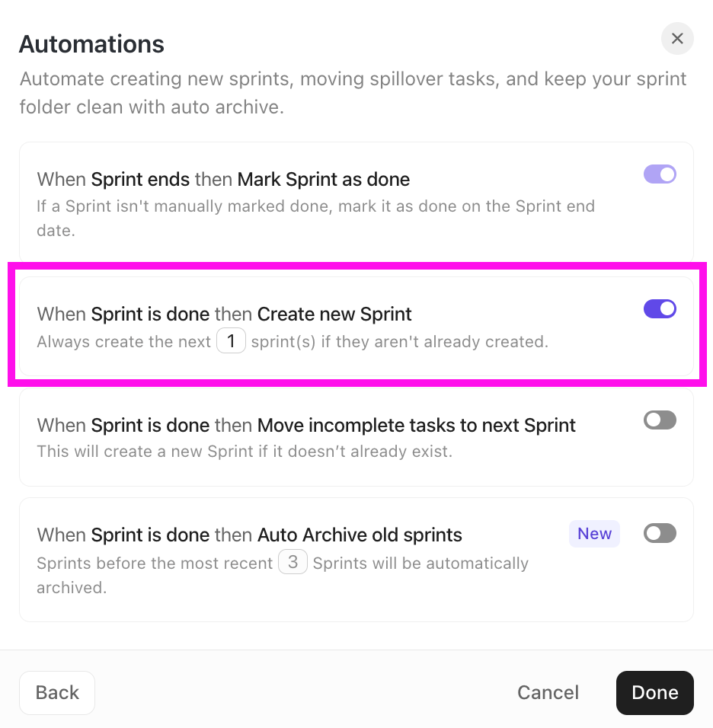Click the "Create new Sprint" bold label
Image resolution: width=713 pixels, height=728 pixels.
335,314
